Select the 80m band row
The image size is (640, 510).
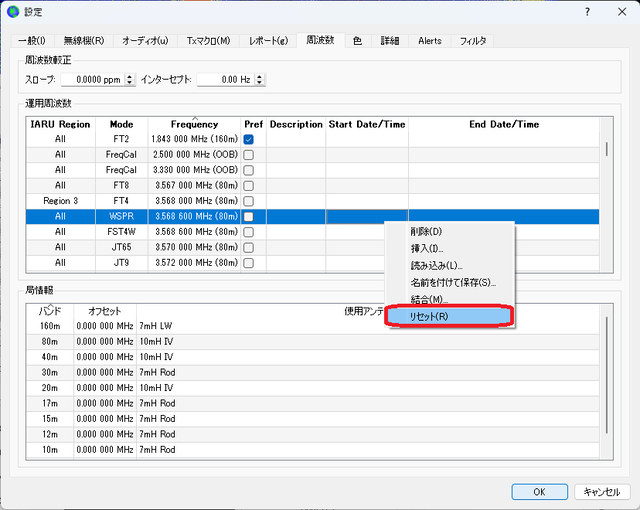(313, 342)
